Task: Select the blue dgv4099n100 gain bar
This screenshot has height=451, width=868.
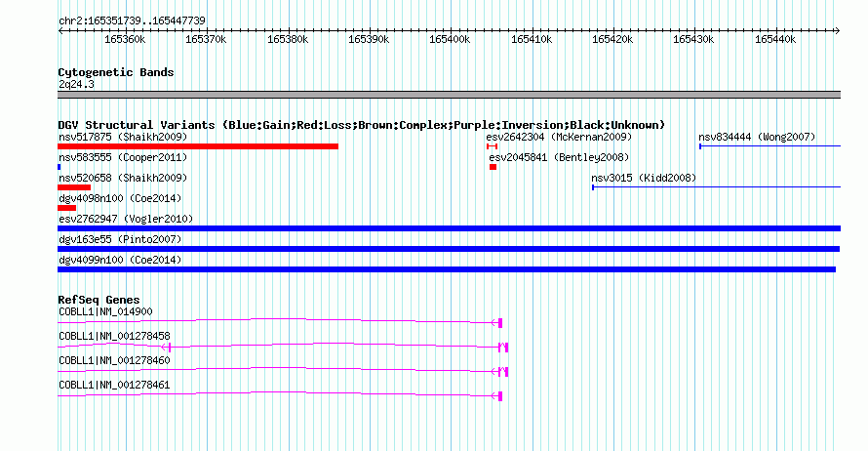Action: coord(447,269)
